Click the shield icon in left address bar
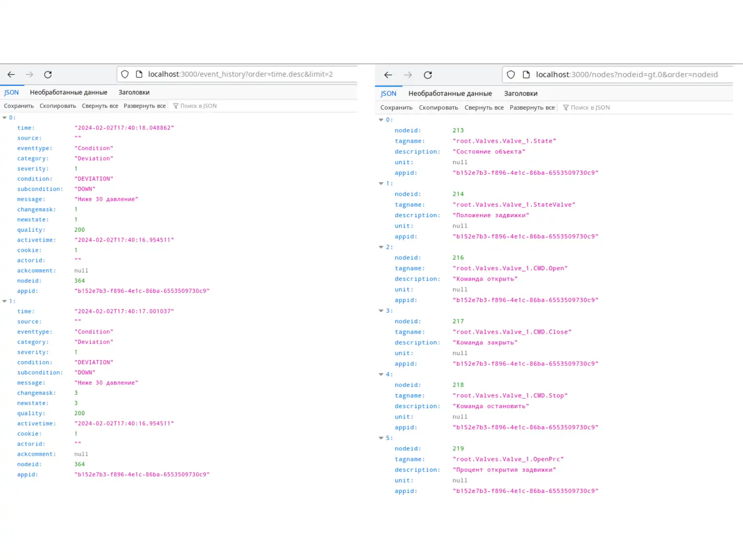This screenshot has height=560, width=743. coord(125,74)
